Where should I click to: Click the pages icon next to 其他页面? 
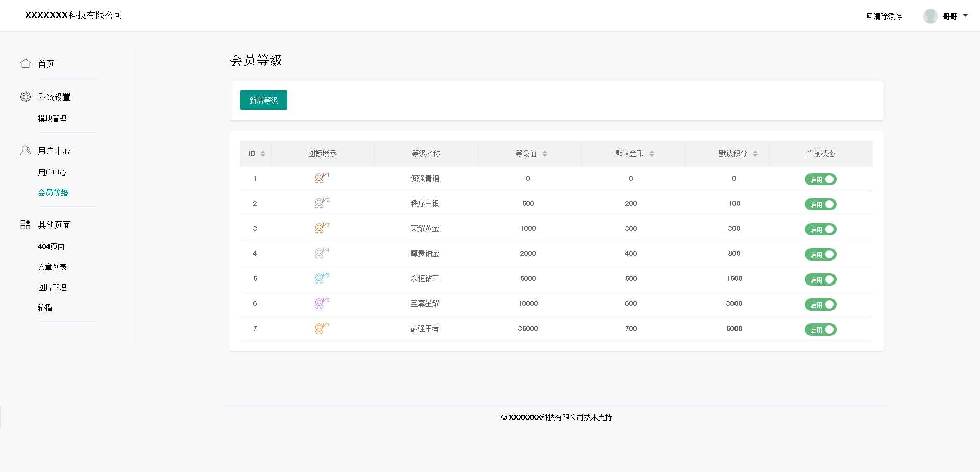tap(25, 225)
